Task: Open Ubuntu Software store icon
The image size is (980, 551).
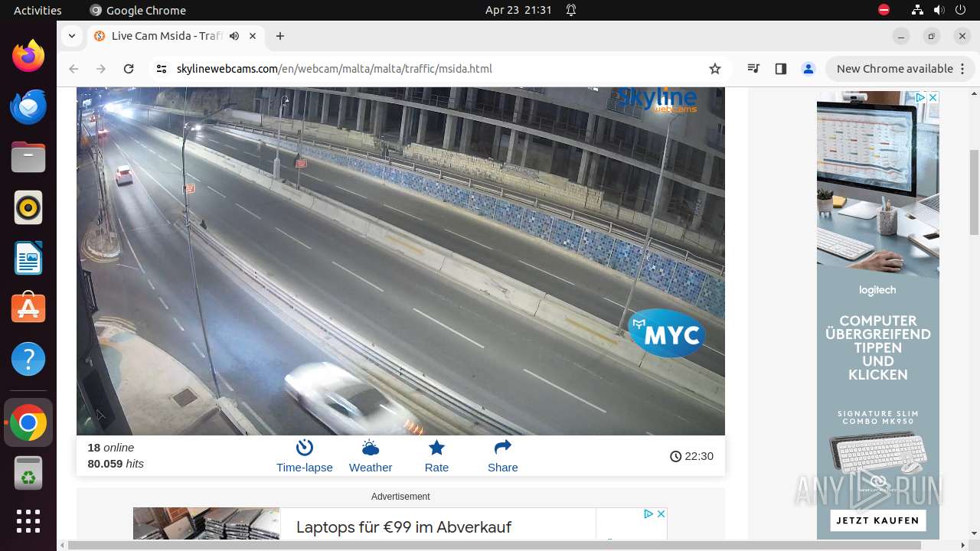Action: click(x=28, y=308)
